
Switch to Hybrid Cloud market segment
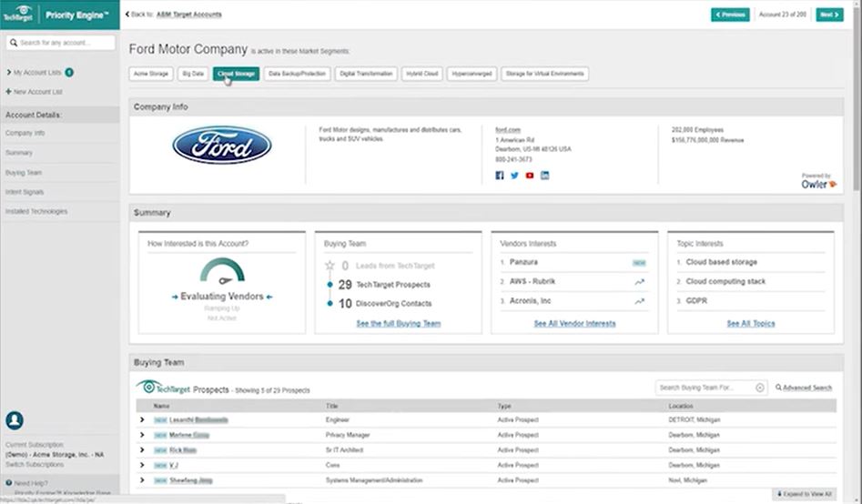(422, 74)
